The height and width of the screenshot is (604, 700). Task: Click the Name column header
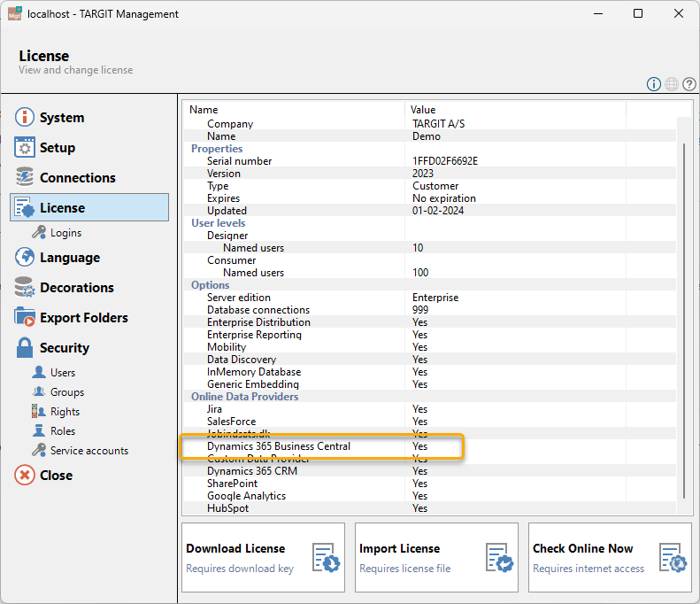pos(294,110)
